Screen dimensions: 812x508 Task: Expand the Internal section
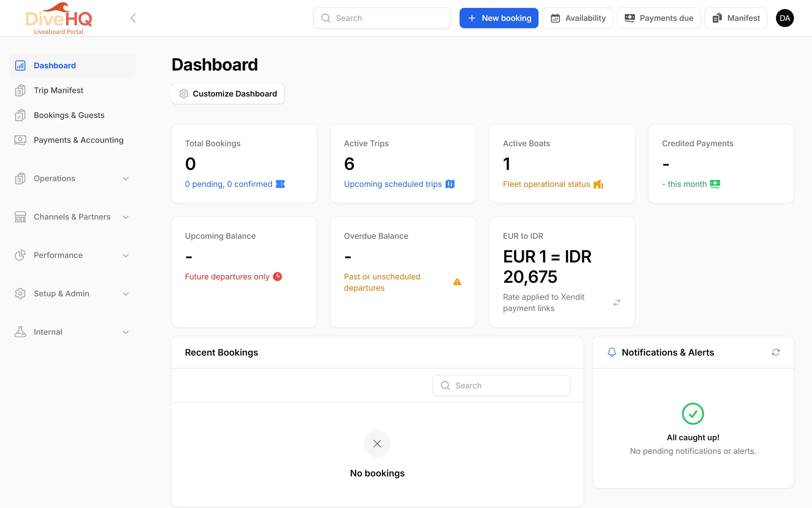tap(72, 332)
